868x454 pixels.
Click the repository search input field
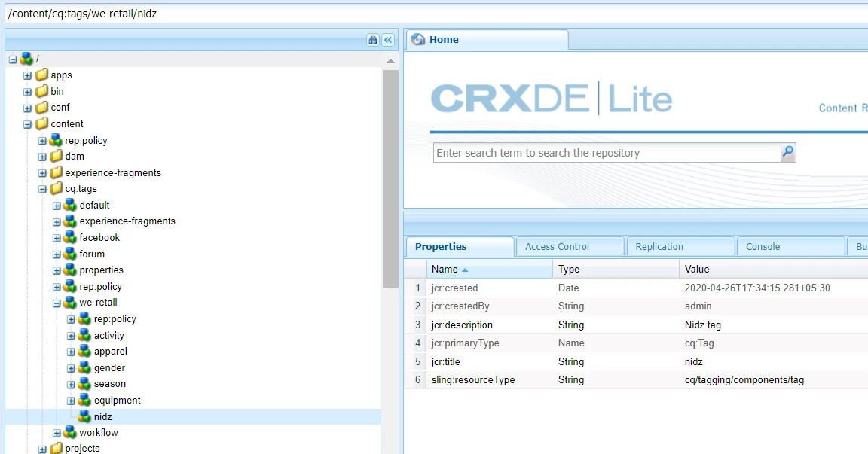click(607, 153)
